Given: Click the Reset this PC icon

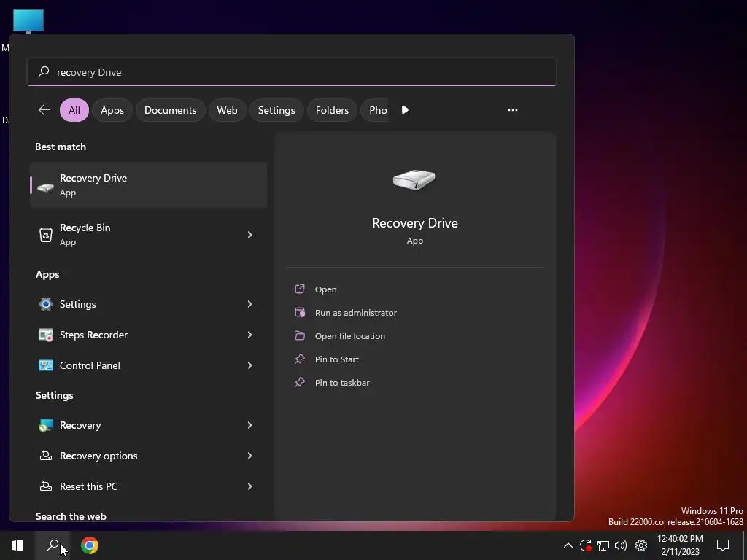Looking at the screenshot, I should pos(46,486).
